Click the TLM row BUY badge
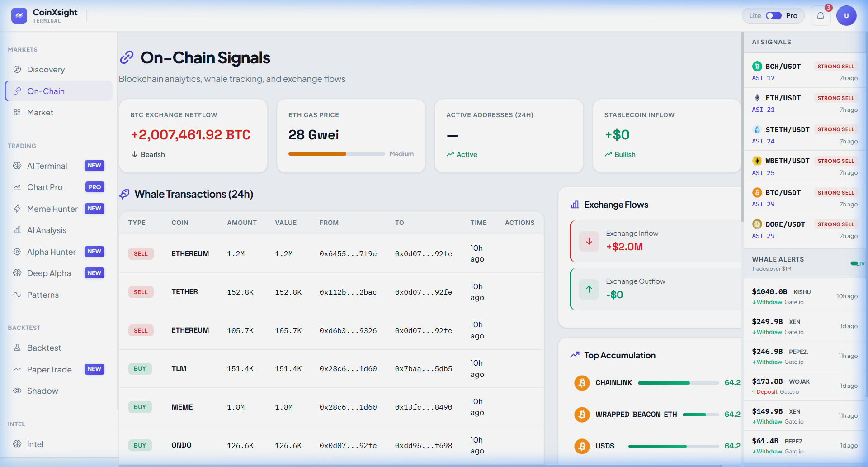Viewport: 868px width, 467px height. [x=140, y=369]
